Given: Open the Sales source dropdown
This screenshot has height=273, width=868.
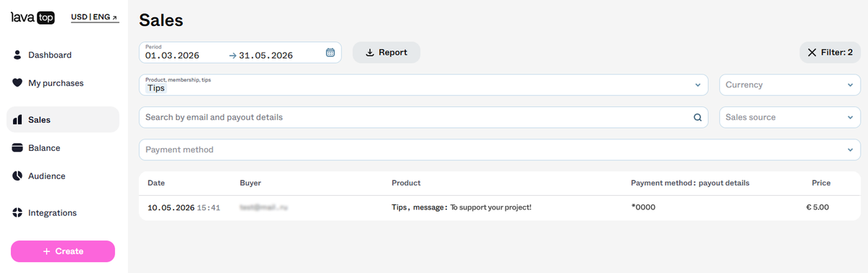Looking at the screenshot, I should (790, 117).
